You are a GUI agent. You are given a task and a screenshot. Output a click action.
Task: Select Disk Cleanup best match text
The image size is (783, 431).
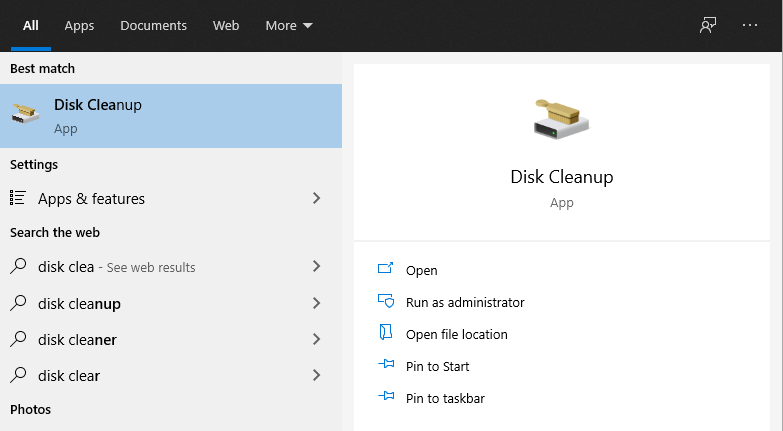pos(98,105)
